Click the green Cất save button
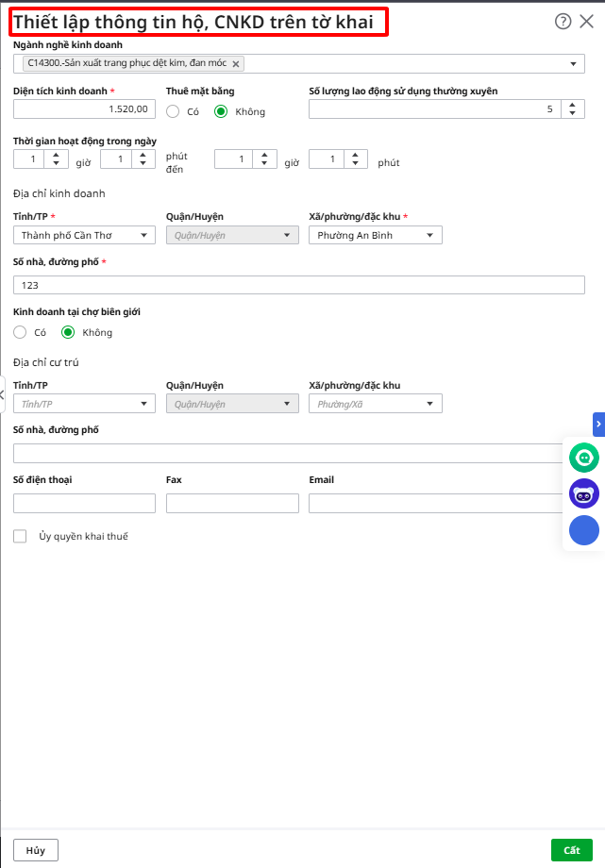This screenshot has height=868, width=605. pyautogui.click(x=571, y=850)
